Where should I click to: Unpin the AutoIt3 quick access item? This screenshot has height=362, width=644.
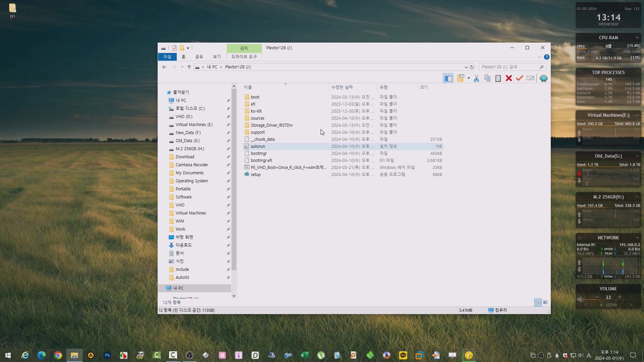click(x=228, y=278)
